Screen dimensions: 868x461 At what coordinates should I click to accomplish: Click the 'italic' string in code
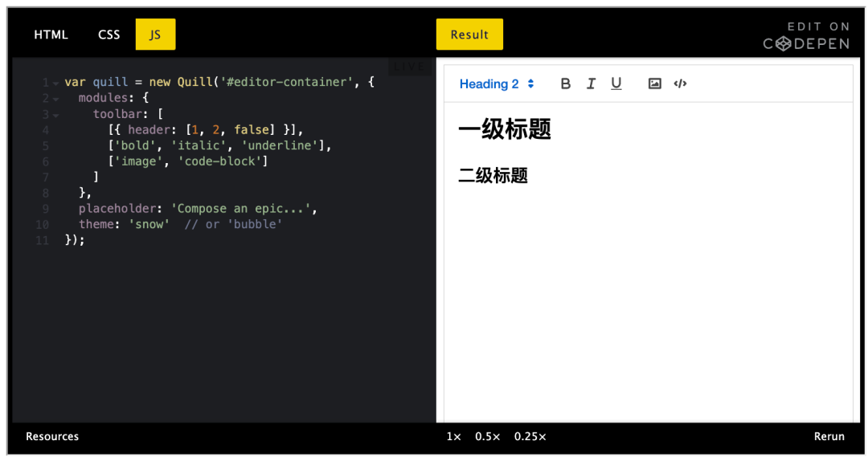coord(199,145)
